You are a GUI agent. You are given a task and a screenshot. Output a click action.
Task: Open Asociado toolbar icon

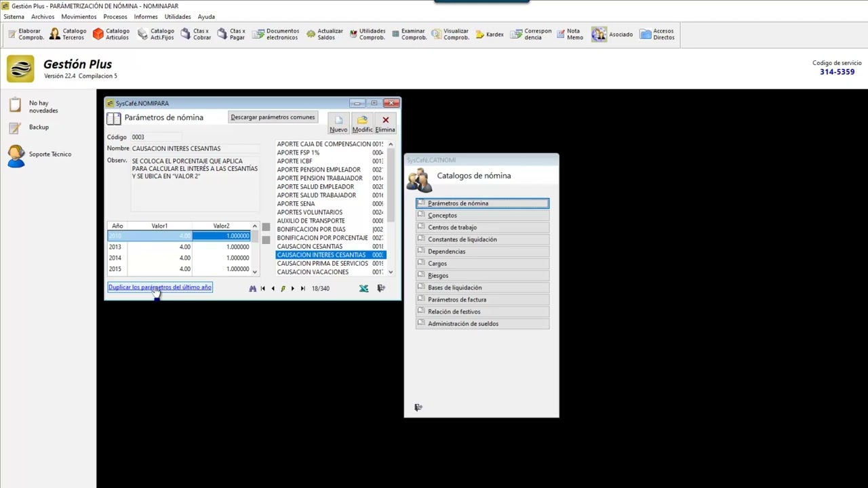point(612,34)
